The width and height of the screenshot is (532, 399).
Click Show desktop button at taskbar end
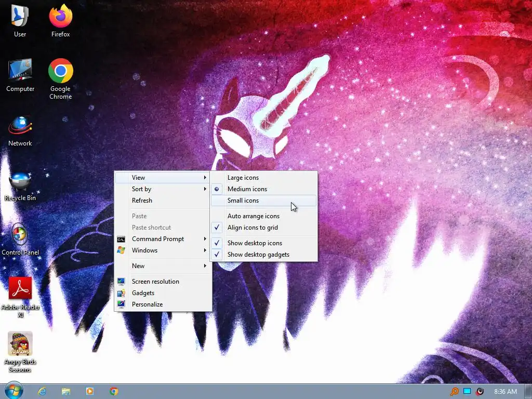[528, 392]
